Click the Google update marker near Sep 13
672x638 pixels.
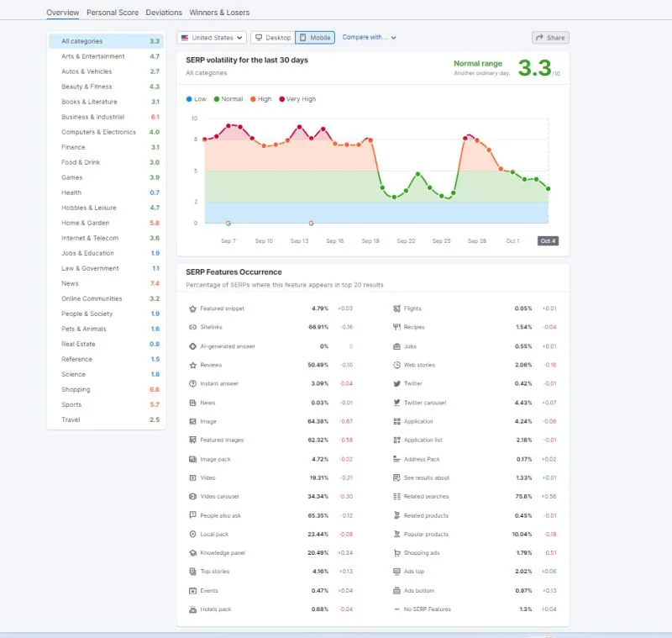(x=311, y=224)
